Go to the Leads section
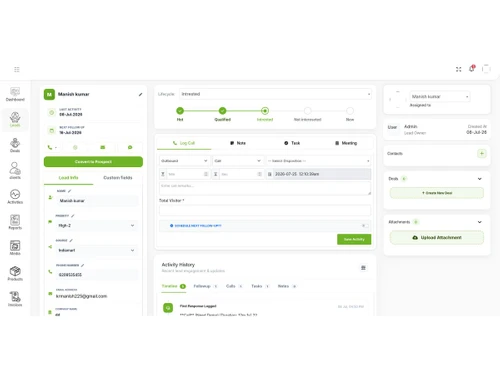This screenshot has width=500, height=375. 15,119
